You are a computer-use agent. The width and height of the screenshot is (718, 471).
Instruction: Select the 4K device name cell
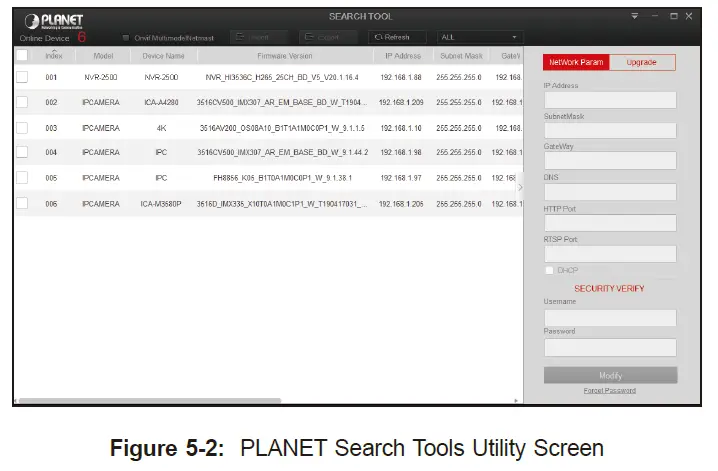pos(161,128)
